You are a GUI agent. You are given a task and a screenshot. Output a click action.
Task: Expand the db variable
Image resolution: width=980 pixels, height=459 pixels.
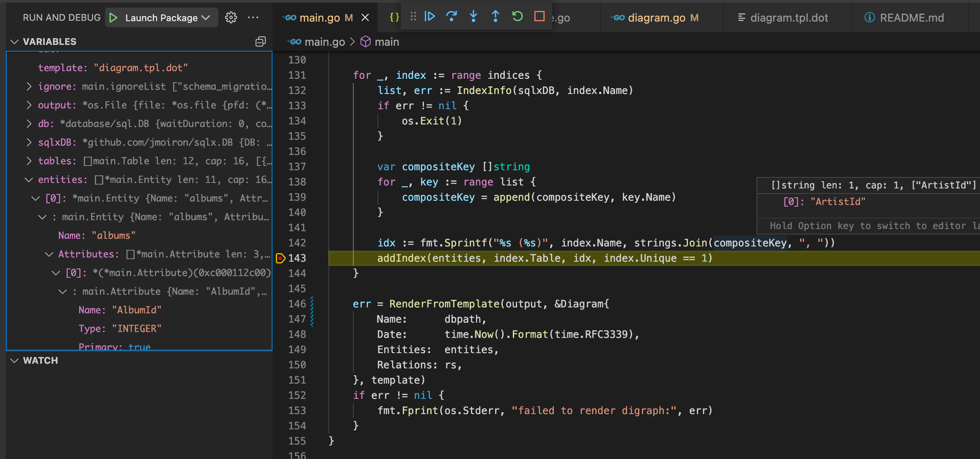coord(29,124)
